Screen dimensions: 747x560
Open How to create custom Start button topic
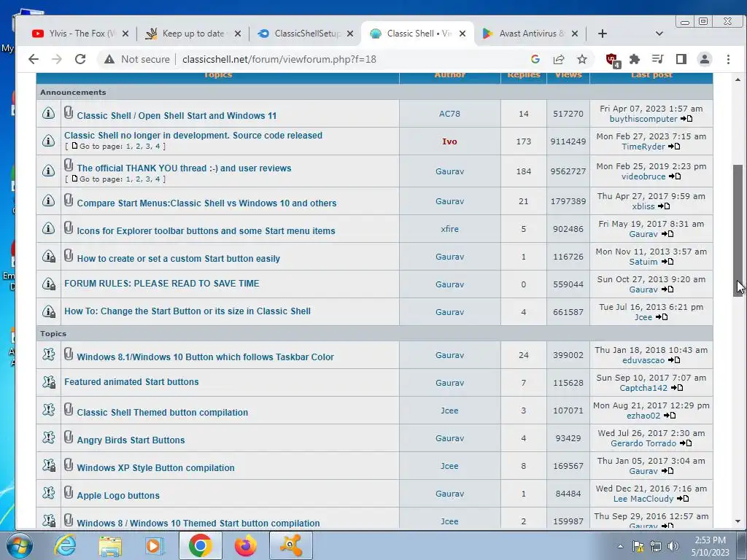[178, 259]
